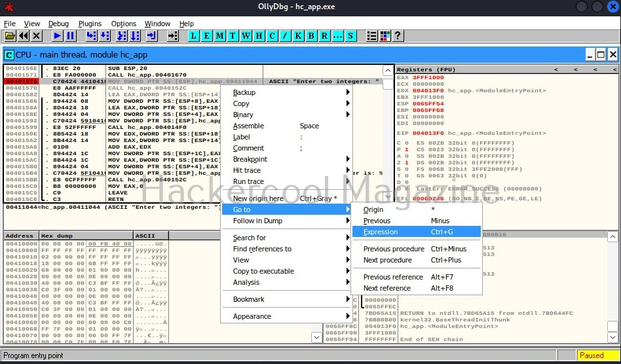
Task: Select the breakpoint row at address 00401576
Action: (193, 81)
